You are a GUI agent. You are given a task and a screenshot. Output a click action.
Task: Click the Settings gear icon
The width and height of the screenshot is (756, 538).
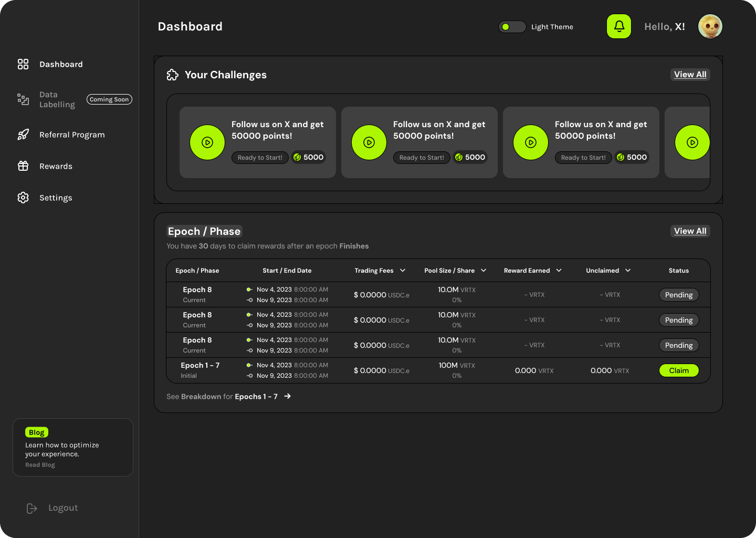tap(23, 198)
